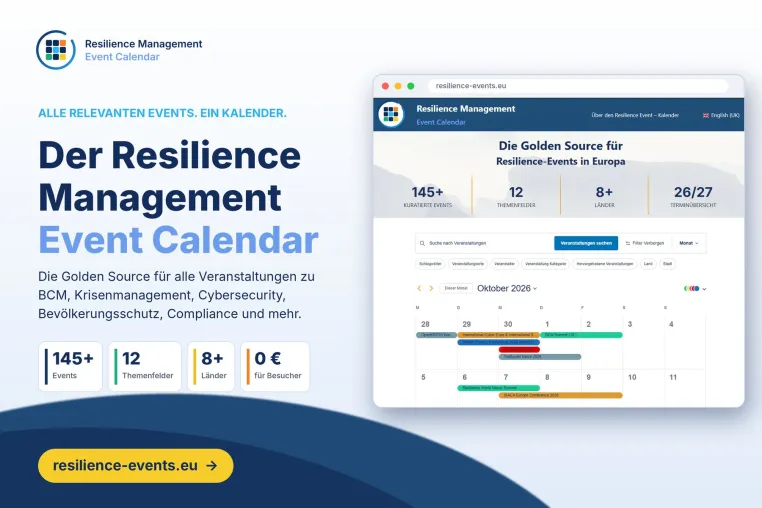
Task: Select calendar day 10
Action: click(632, 377)
